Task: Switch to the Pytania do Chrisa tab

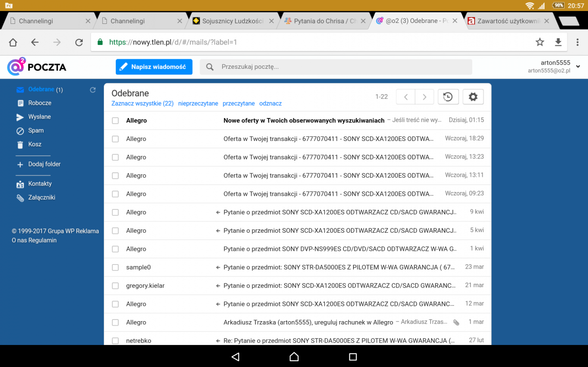Action: [x=325, y=21]
